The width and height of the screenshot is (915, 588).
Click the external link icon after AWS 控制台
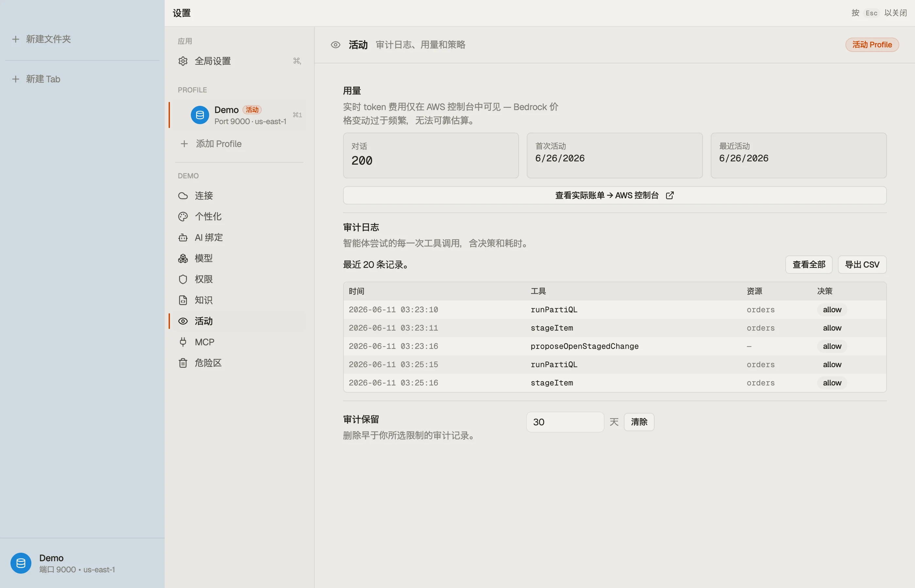tap(670, 195)
